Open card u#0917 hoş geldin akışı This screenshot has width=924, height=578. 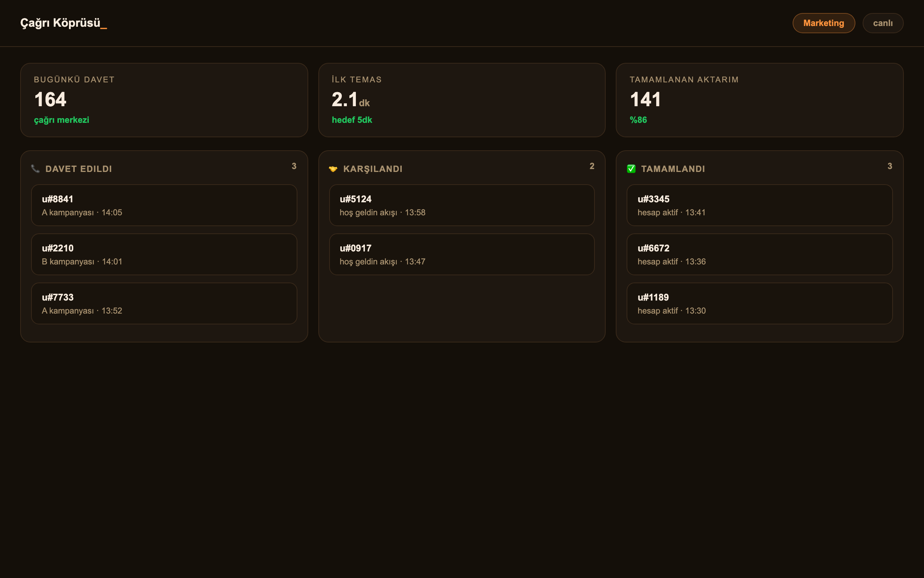coord(462,254)
